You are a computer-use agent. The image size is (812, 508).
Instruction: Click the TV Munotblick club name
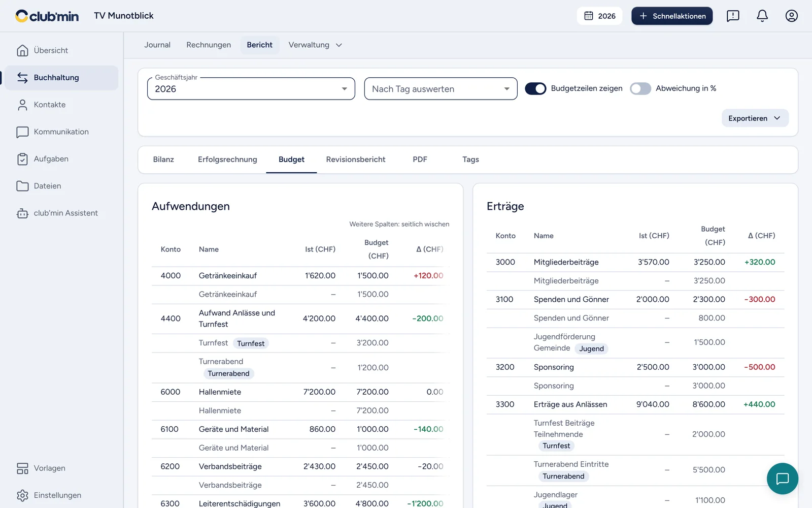tap(124, 16)
